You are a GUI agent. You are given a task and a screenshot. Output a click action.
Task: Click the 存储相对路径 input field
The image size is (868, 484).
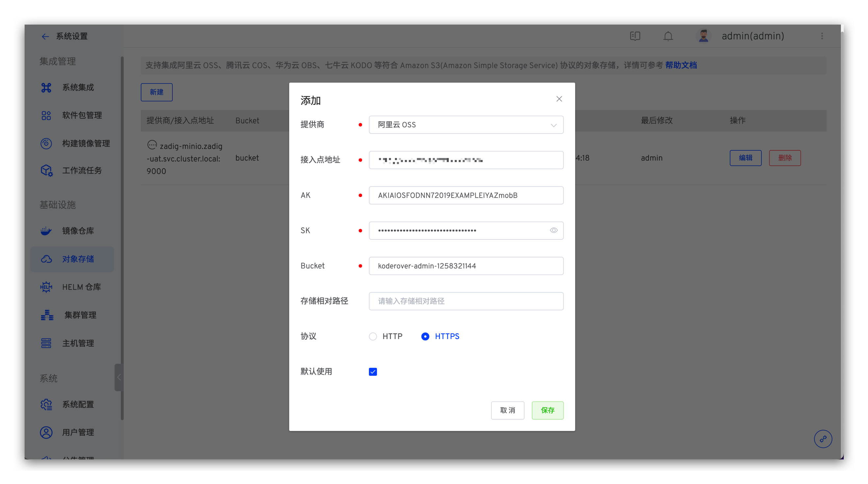(466, 301)
